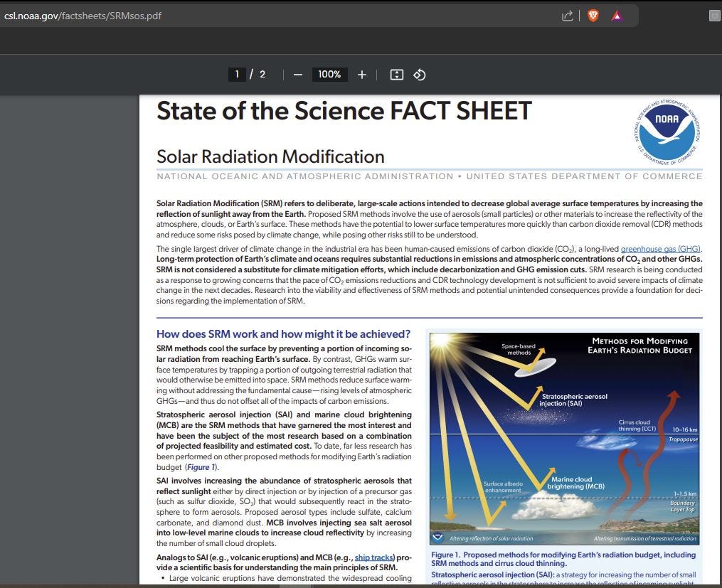Click the 'Tropopause' label in the figure
Viewport: 722px width, 588px height.
point(684,439)
